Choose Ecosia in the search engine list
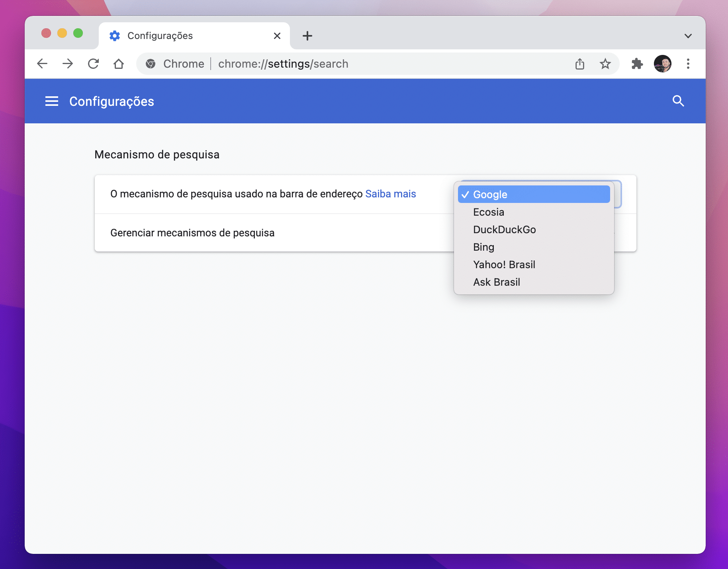 point(534,212)
